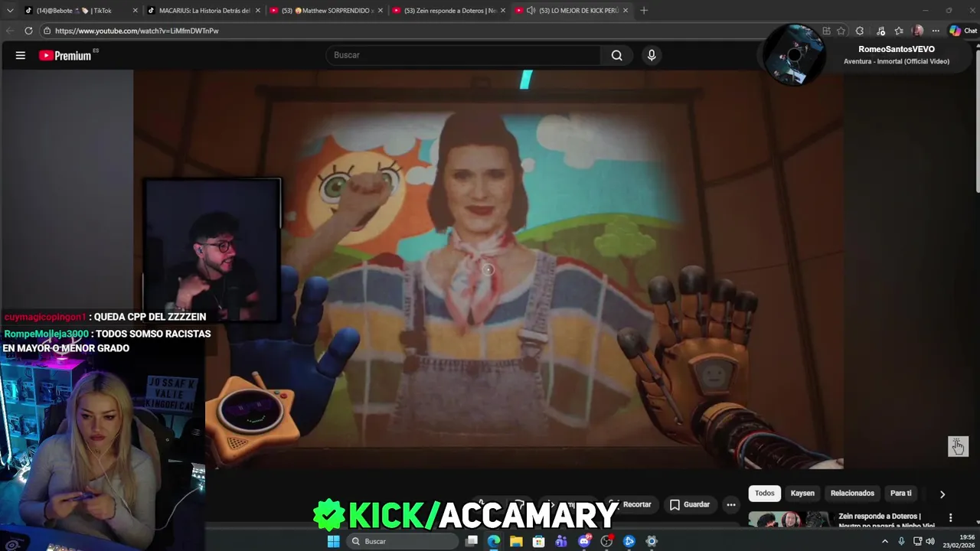This screenshot has width=980, height=551.
Task: Open Edge settings and more menu
Action: pyautogui.click(x=936, y=31)
